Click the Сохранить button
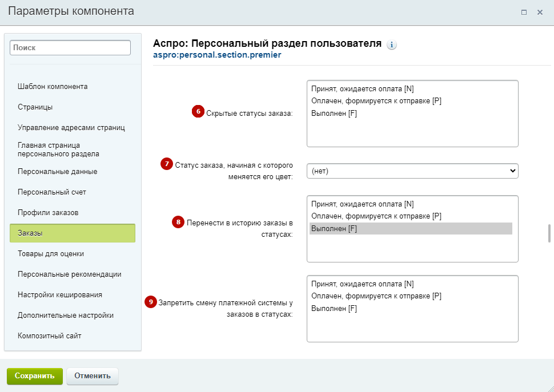The height and width of the screenshot is (392, 554). 35,376
